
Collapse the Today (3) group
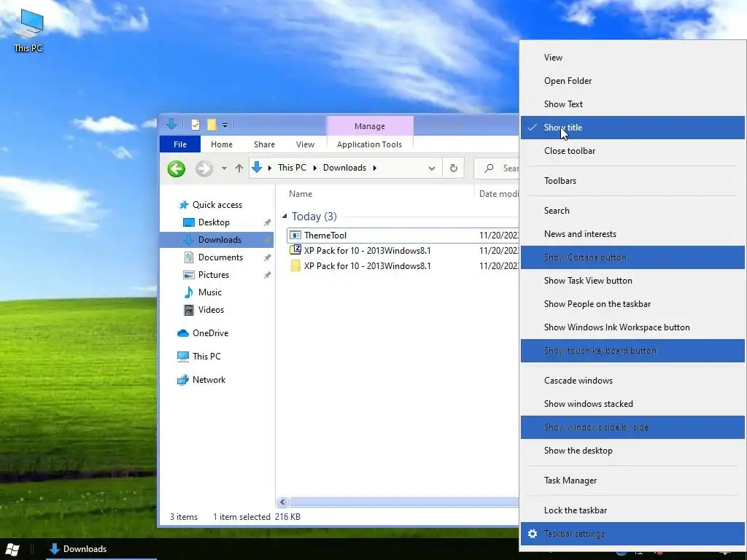click(285, 216)
